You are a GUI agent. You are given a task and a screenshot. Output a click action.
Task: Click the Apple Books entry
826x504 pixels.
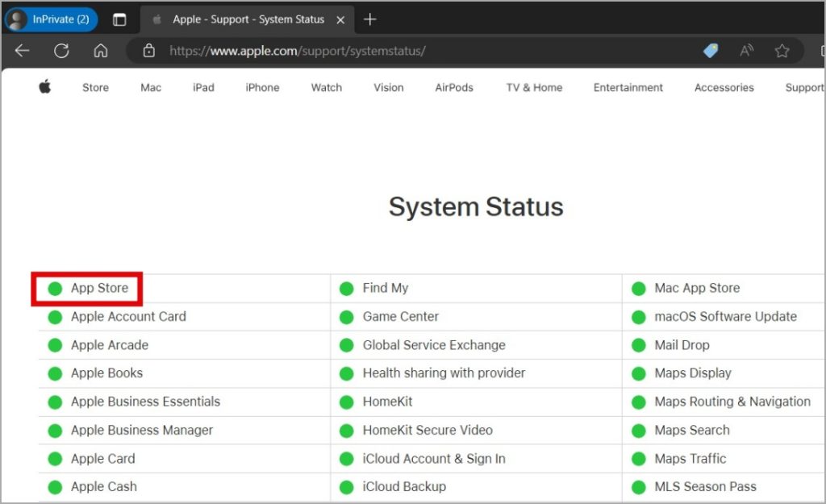[x=107, y=373]
